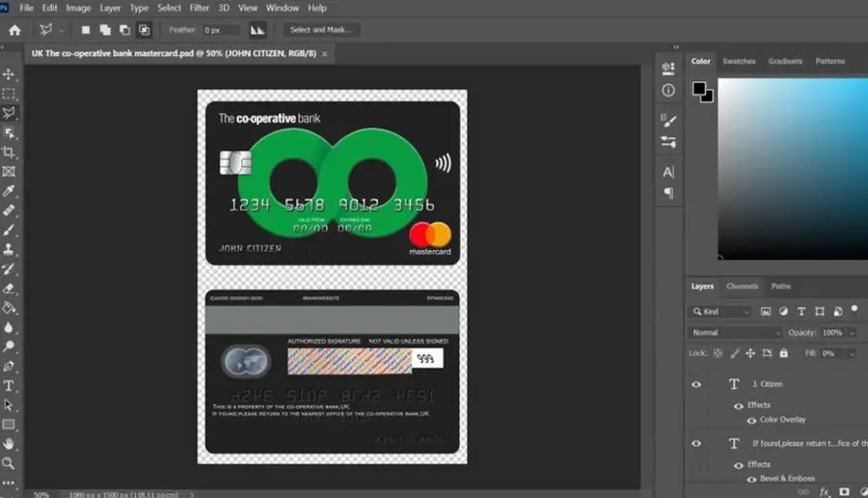Select the Clone Stamp tool
Viewport: 868px width, 498px height.
pos(9,249)
